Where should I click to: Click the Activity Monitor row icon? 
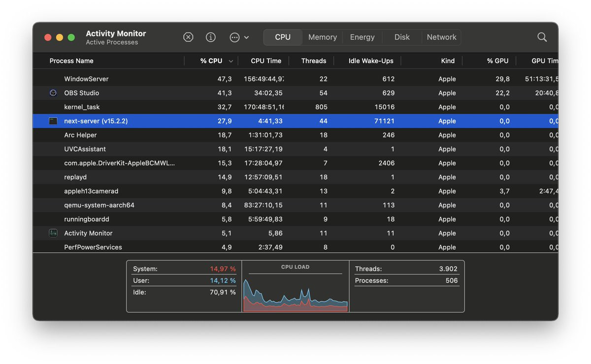[53, 233]
